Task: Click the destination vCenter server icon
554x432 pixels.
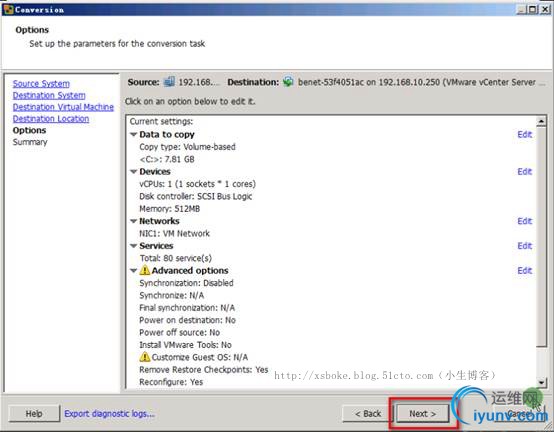Action: coord(288,82)
